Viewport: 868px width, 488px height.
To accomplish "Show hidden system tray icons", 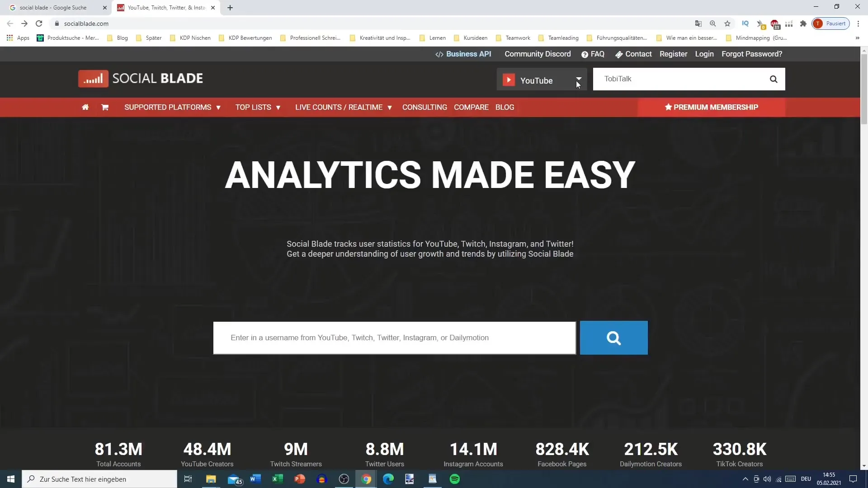I will coord(745,479).
